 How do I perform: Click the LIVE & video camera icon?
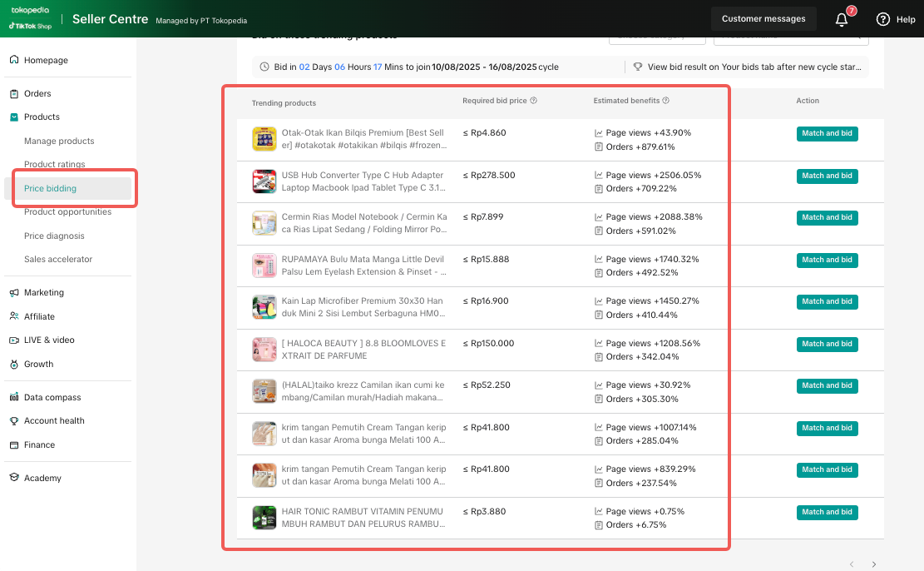14,340
